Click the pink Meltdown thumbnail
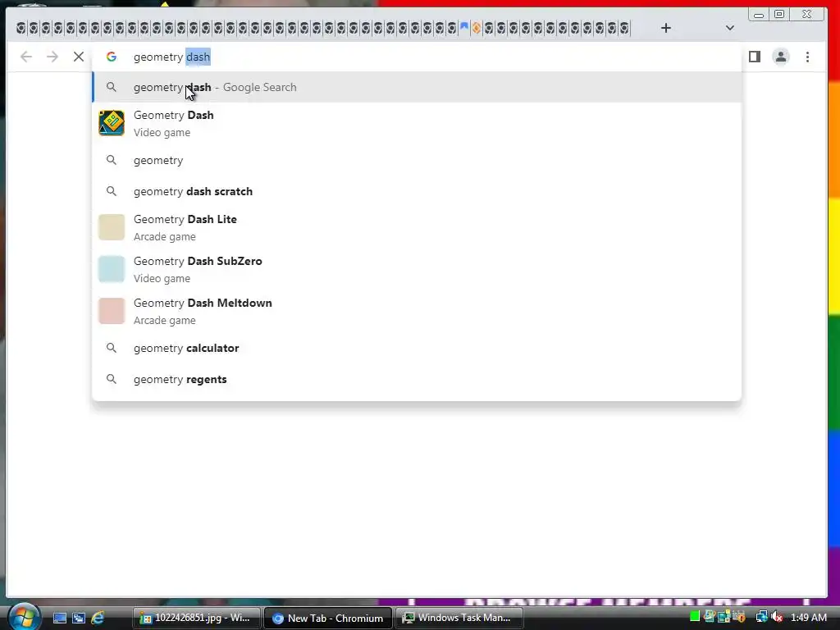 pos(112,311)
